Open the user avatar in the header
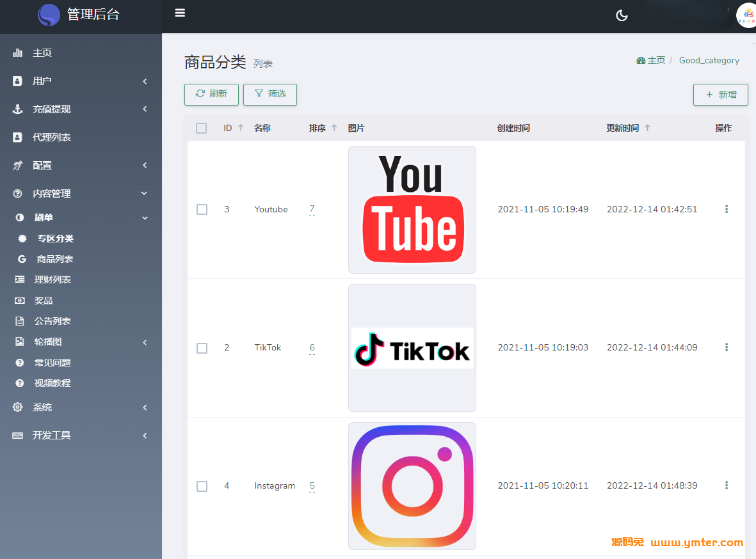Screen dimensions: 756x559 coord(746,15)
